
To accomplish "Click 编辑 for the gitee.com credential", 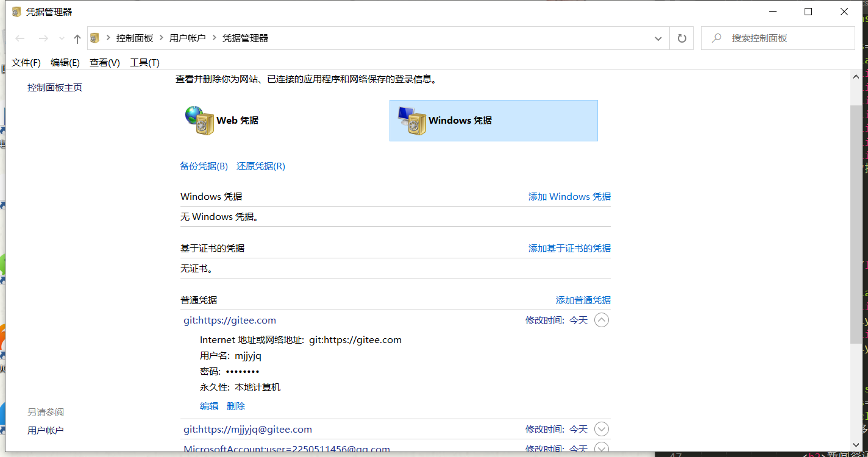I will click(x=209, y=406).
